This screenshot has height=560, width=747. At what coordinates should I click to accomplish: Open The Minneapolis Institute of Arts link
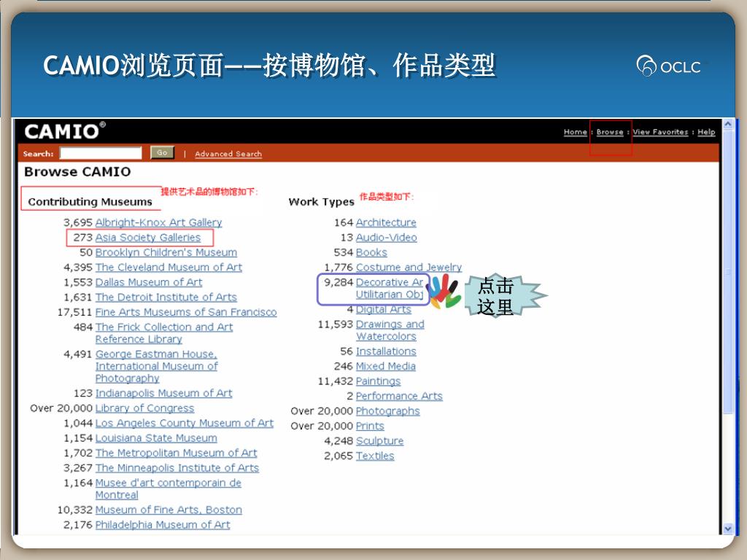[x=177, y=467]
